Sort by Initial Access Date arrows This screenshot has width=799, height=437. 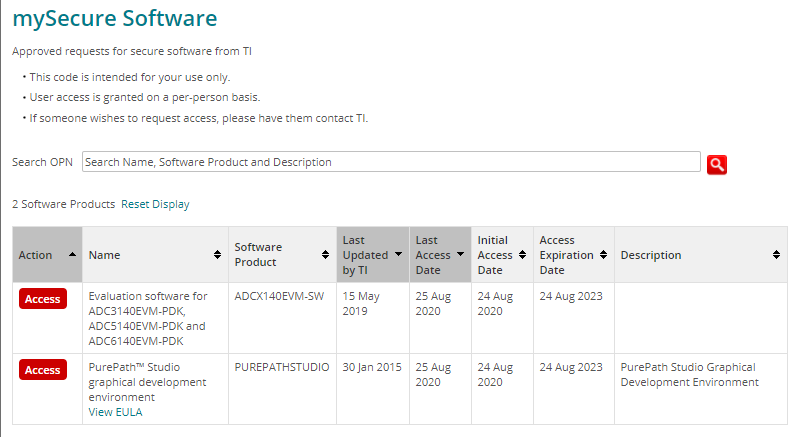click(522, 255)
